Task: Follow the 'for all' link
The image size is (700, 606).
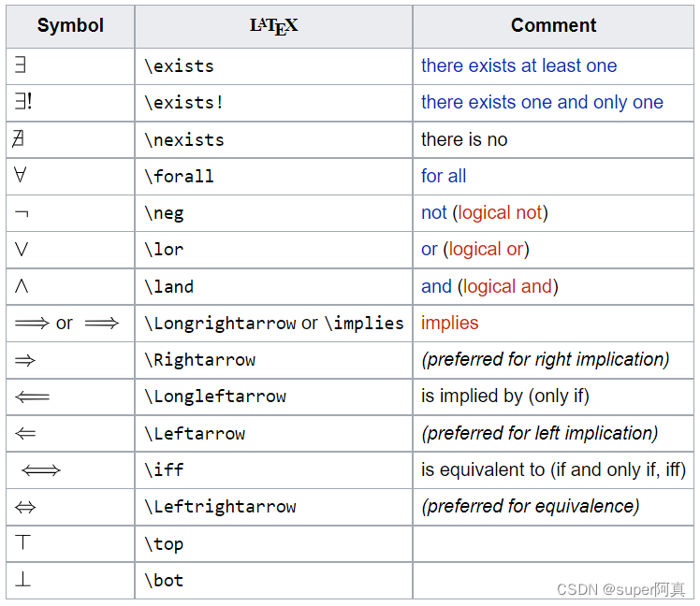Action: click(x=444, y=176)
